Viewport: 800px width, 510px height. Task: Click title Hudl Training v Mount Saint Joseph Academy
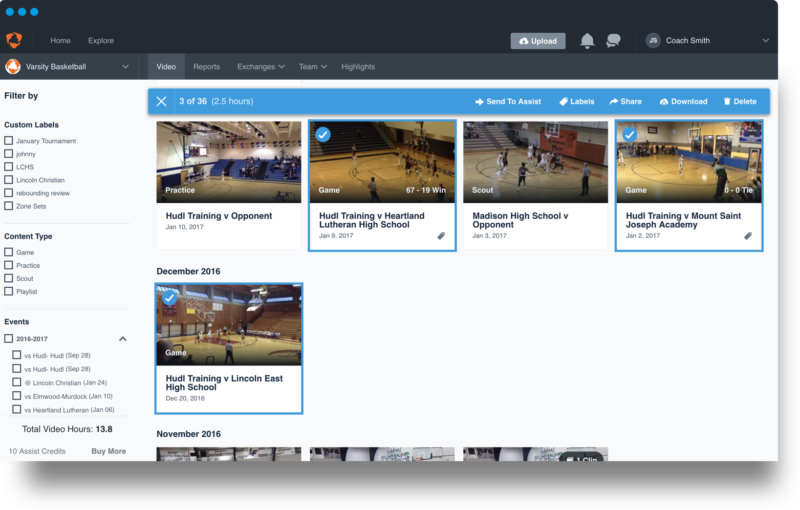683,220
